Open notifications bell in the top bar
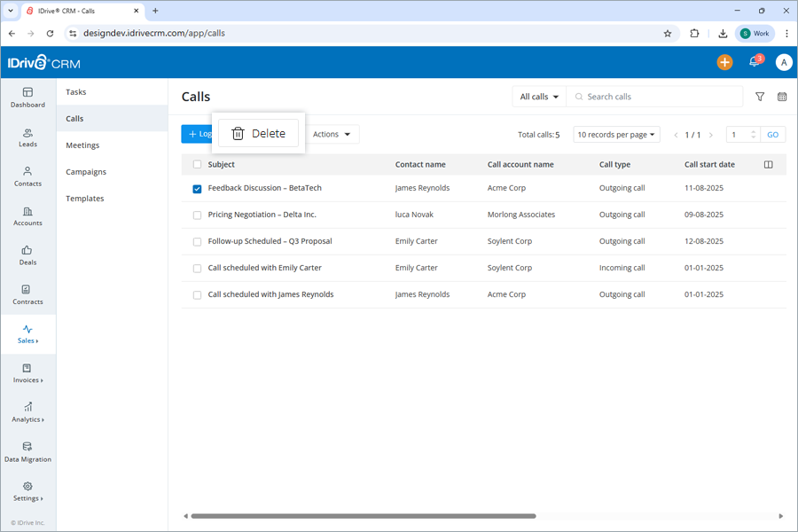The height and width of the screenshot is (532, 798). [754, 62]
